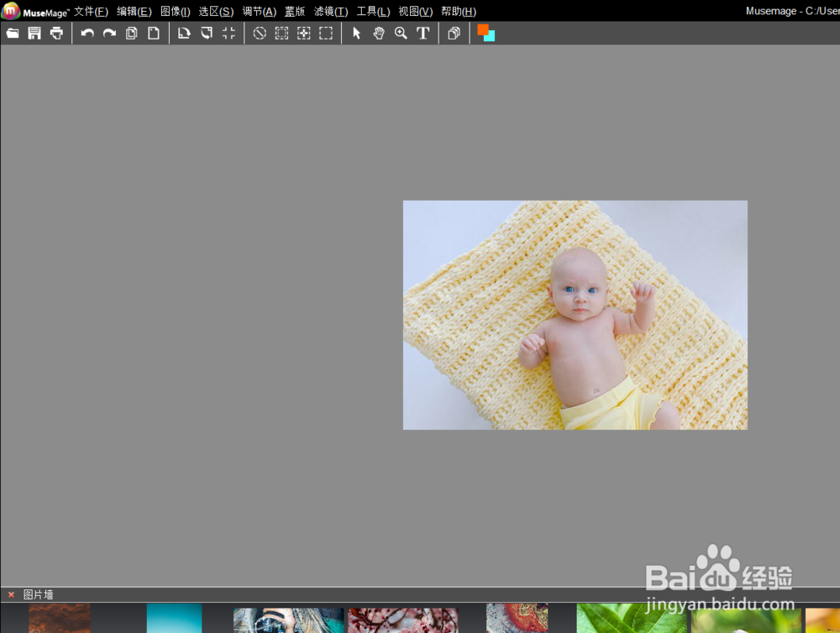840x633 pixels.
Task: Select the green leaf thumbnail
Action: coord(631,618)
